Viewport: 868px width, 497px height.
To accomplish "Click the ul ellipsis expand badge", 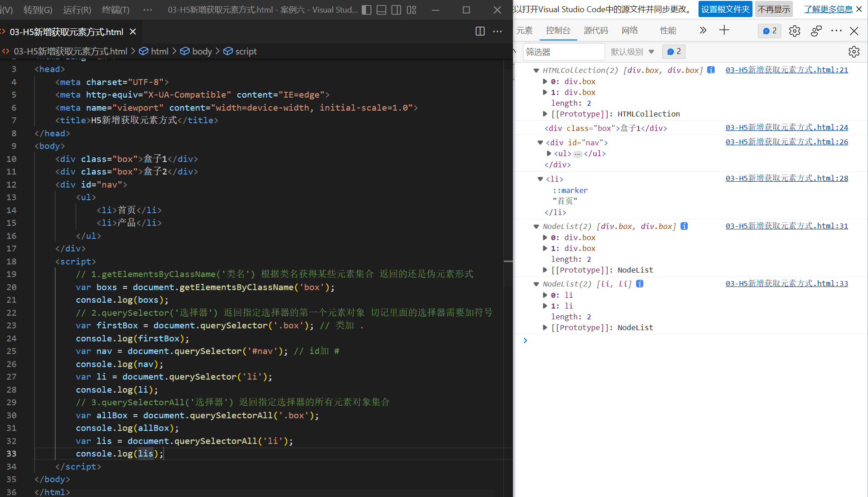I will (578, 154).
